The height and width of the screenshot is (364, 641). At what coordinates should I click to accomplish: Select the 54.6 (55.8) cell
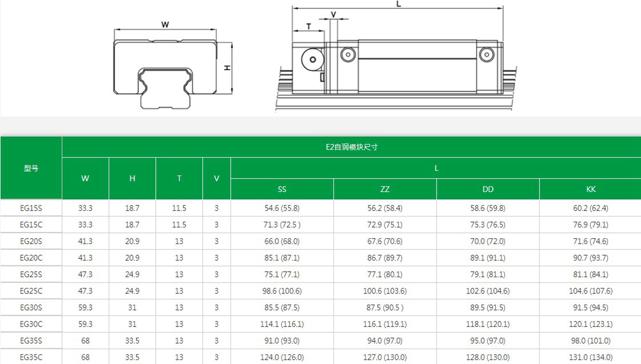282,208
